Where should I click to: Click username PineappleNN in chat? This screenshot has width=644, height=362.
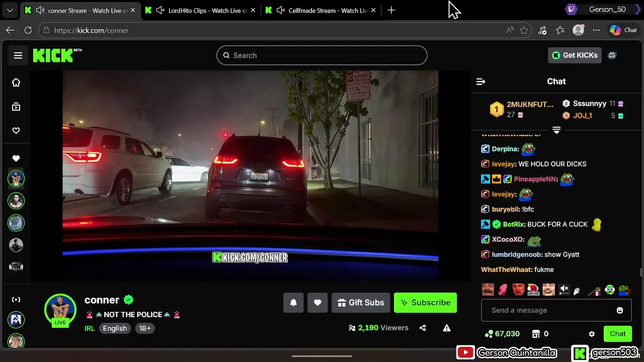click(535, 179)
